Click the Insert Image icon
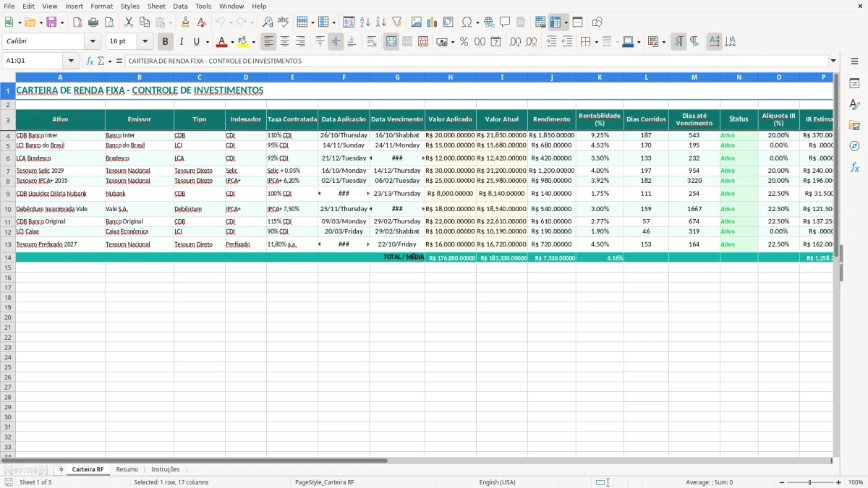Viewport: 868px width, 488px height. 417,22
